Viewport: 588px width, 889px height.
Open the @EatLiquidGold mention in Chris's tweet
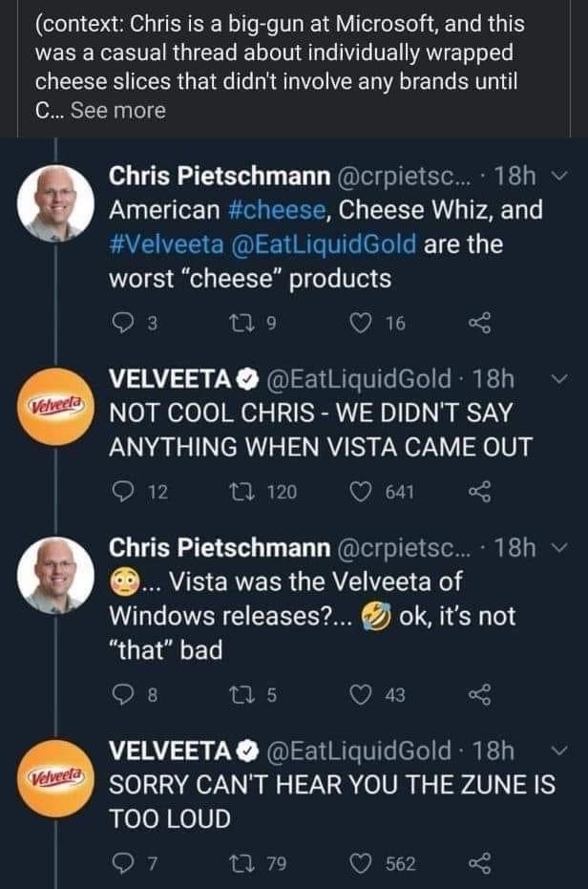coord(324,244)
